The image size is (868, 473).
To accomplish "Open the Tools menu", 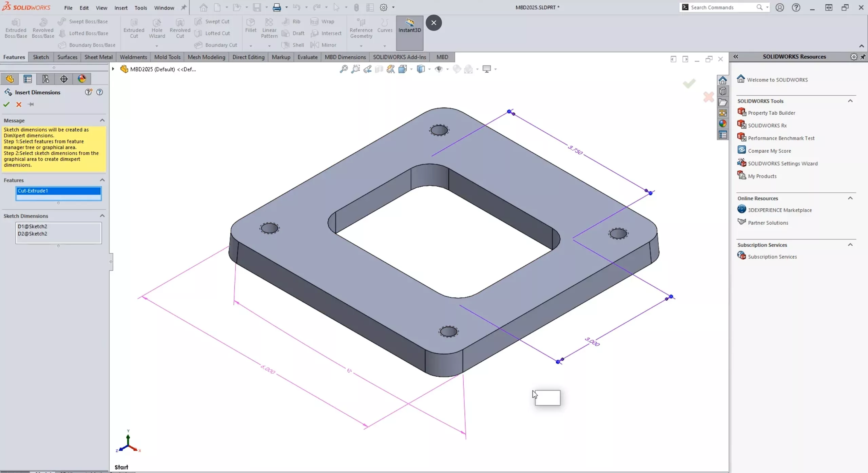I will click(x=141, y=7).
